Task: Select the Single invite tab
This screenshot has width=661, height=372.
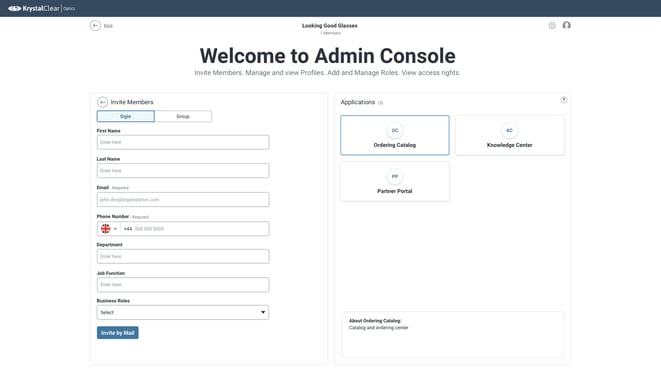Action: (x=126, y=116)
